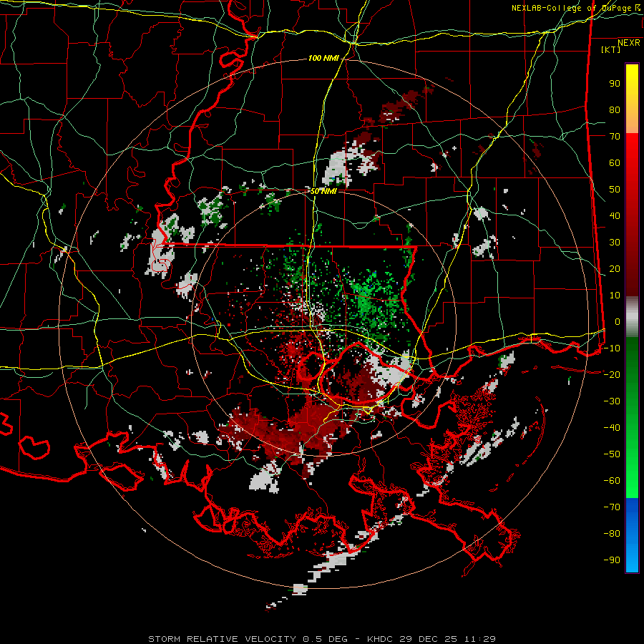Image resolution: width=644 pixels, height=644 pixels.
Task: Click the -10 value on velocity scale
Action: click(x=612, y=348)
